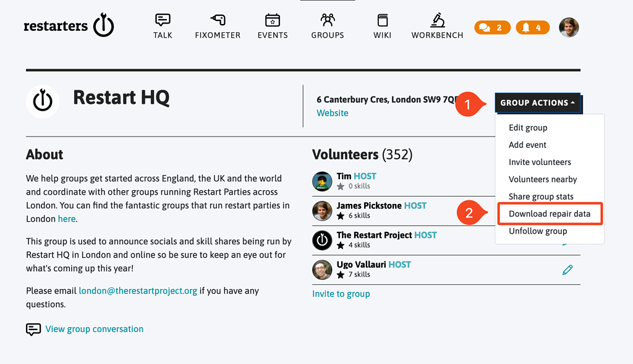The image size is (633, 364).
Task: Select Download repair data from the menu
Action: [x=550, y=213]
